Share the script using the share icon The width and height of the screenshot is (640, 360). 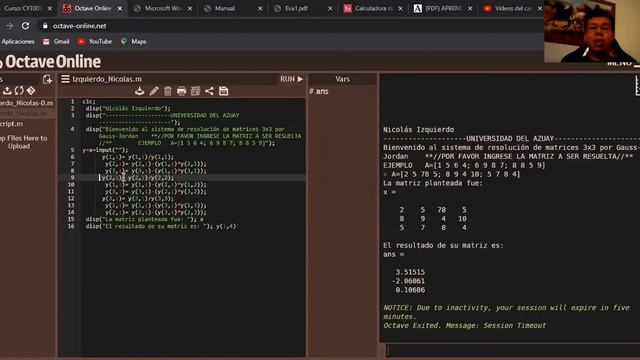(x=209, y=91)
